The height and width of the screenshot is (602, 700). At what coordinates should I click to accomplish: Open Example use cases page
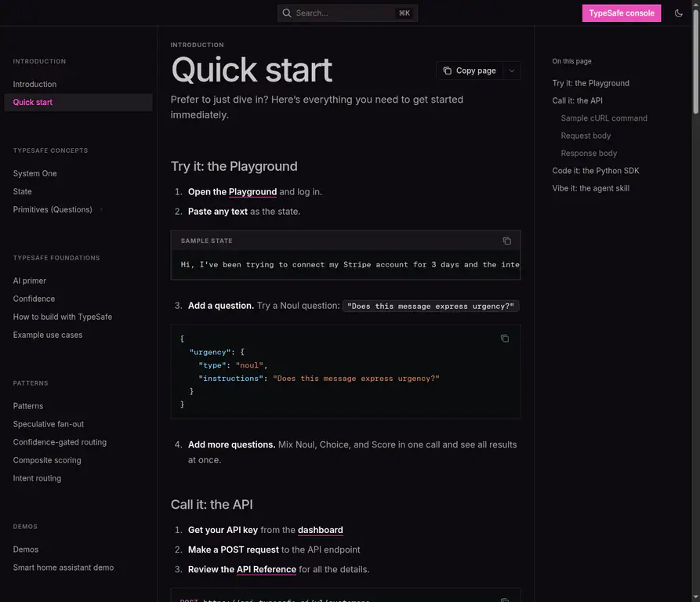48,335
